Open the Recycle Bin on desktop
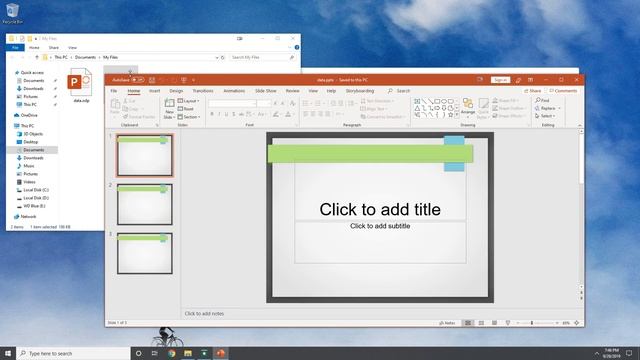Viewport: 640px width, 360px height. click(12, 13)
